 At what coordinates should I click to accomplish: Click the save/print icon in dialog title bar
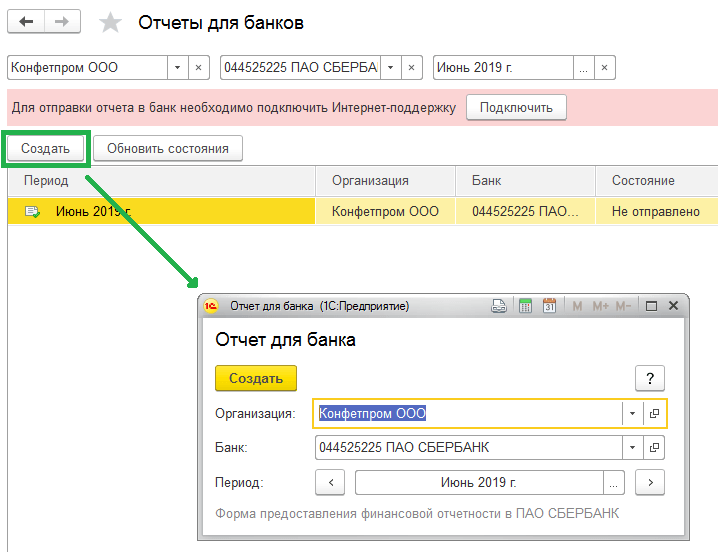click(x=499, y=306)
